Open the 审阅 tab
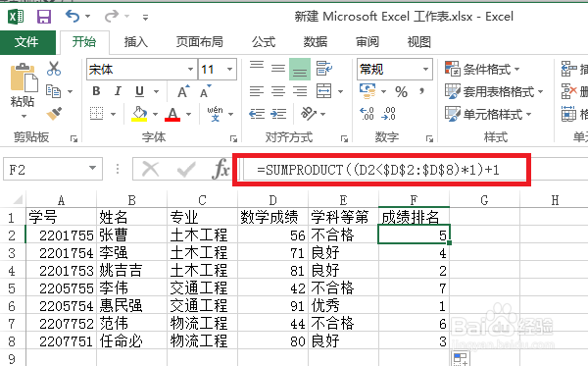Image resolution: width=588 pixels, height=366 pixels. [367, 42]
